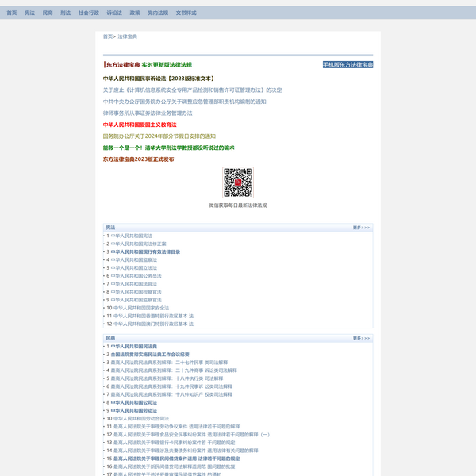Image resolution: width=476 pixels, height=476 pixels.
Task: Open 中华人民共和国民事诉讼法 2023版标准文本
Action: [159, 79]
